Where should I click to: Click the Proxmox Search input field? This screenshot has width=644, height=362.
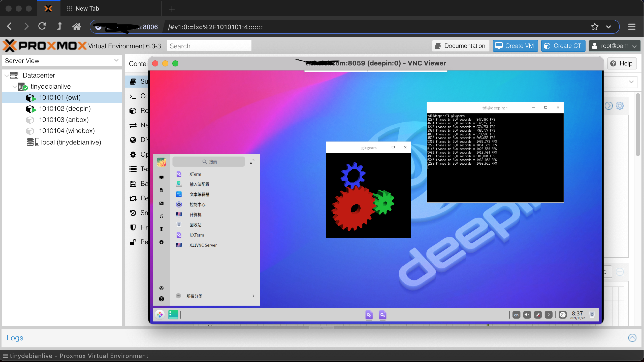[x=209, y=46]
